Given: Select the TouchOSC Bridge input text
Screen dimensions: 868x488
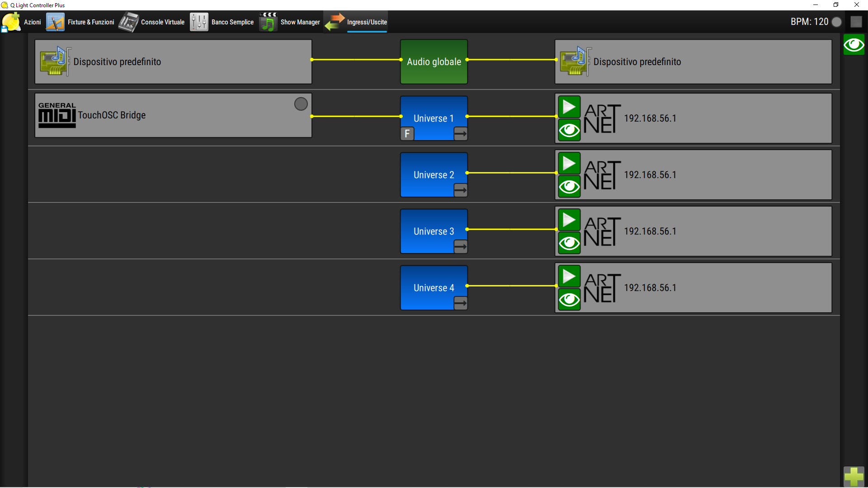Looking at the screenshot, I should (x=112, y=115).
